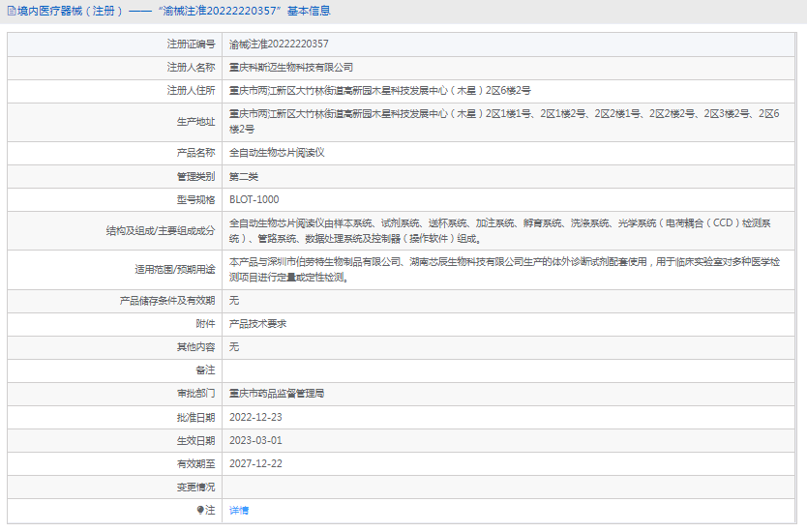This screenshot has width=807, height=532.
Task: Click the 备注 label
Action: coord(205,369)
